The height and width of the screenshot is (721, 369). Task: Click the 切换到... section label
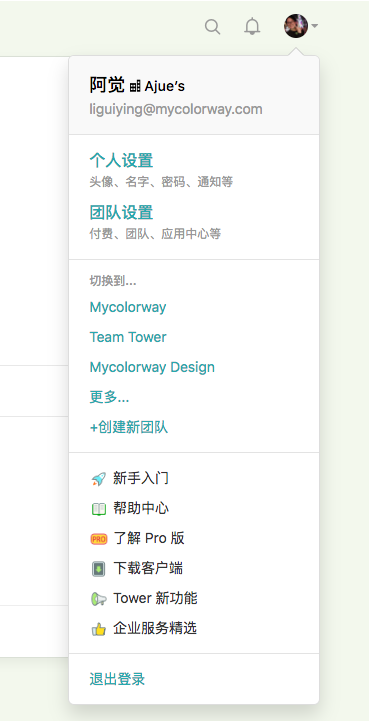pos(113,281)
